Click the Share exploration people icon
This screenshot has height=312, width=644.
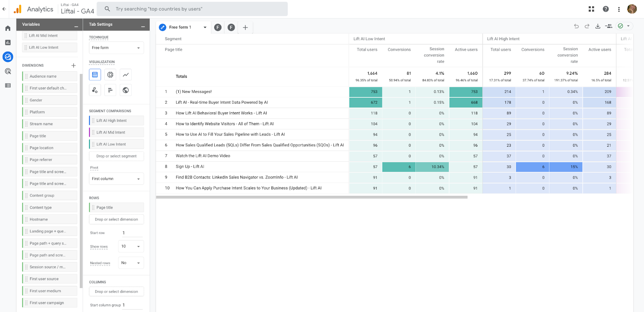[x=609, y=26]
